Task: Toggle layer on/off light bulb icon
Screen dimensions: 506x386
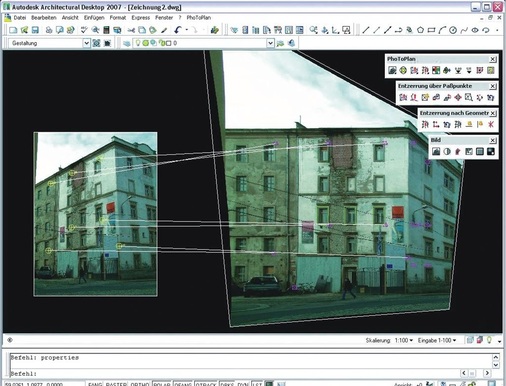Action: pyautogui.click(x=138, y=43)
